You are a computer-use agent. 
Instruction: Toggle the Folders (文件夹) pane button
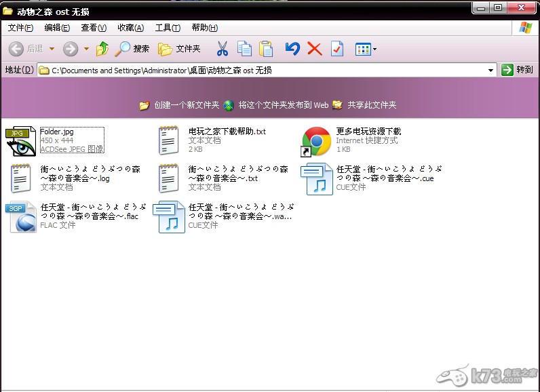click(x=180, y=49)
